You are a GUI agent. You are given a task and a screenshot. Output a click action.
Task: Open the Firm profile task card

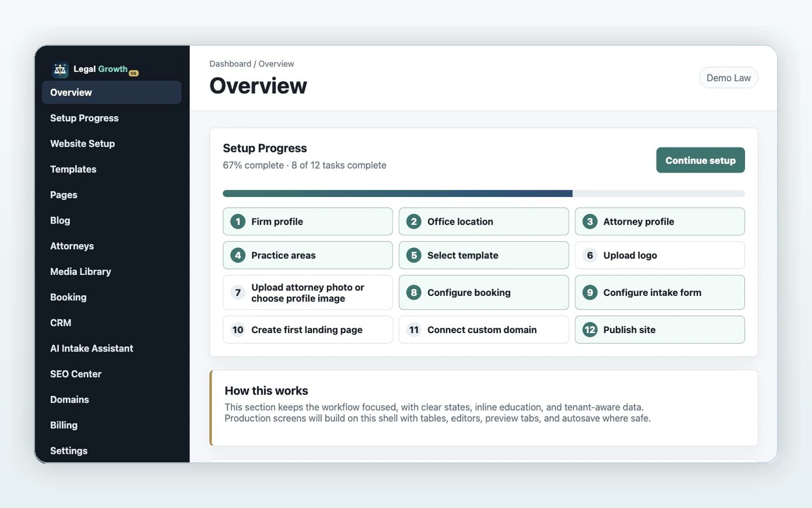point(308,222)
